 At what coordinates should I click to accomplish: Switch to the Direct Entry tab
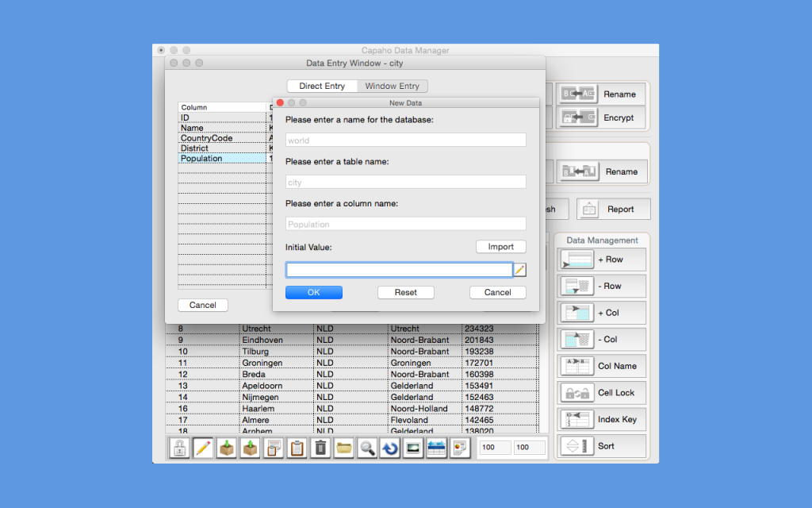(322, 86)
